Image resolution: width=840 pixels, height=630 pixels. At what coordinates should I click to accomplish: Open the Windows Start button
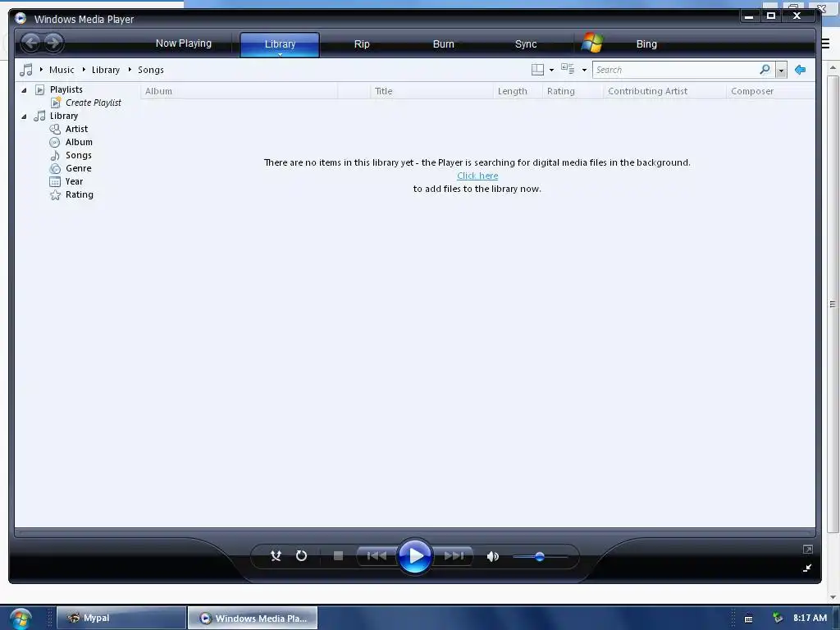point(21,619)
